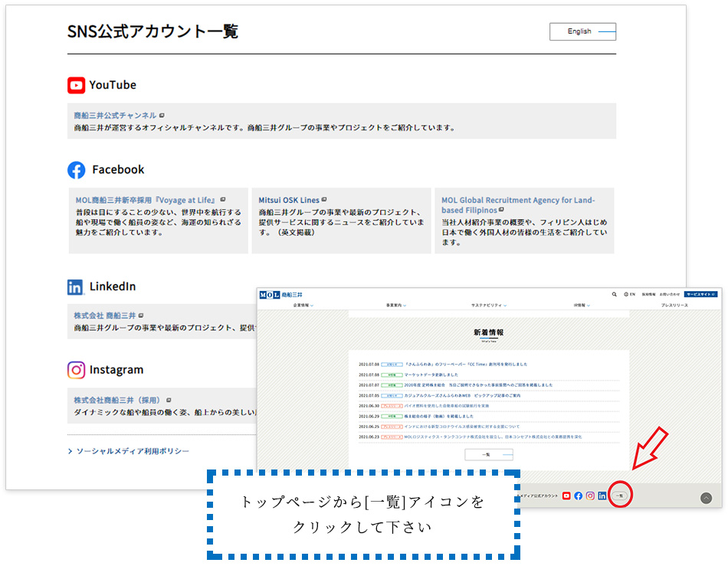Open LinkedIn from the inset page footer icons

point(602,496)
